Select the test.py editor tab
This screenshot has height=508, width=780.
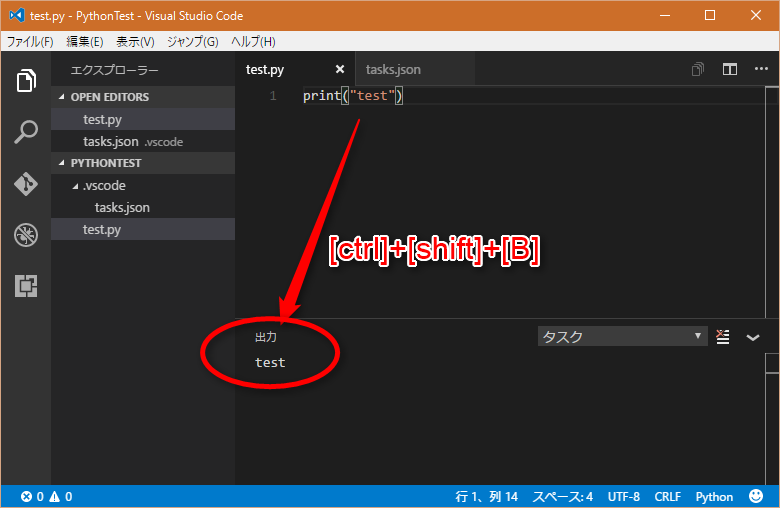tap(295, 69)
